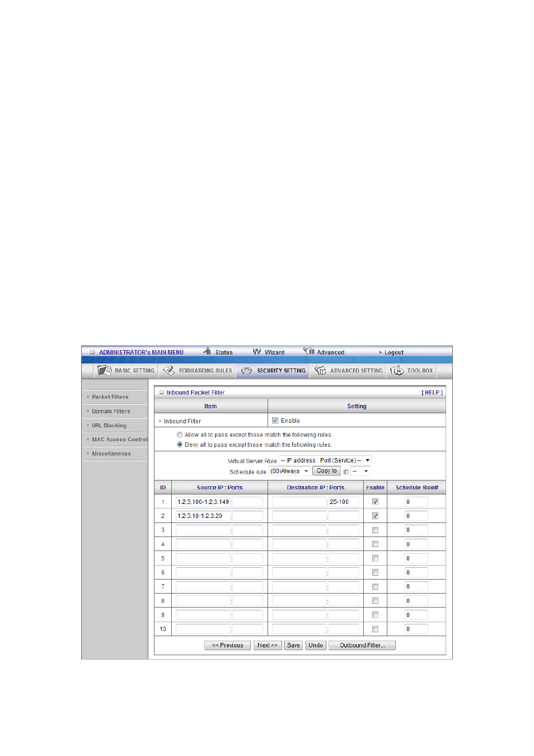Screen dimensions: 534x756
Task: Click Logout link
Action: click(394, 353)
